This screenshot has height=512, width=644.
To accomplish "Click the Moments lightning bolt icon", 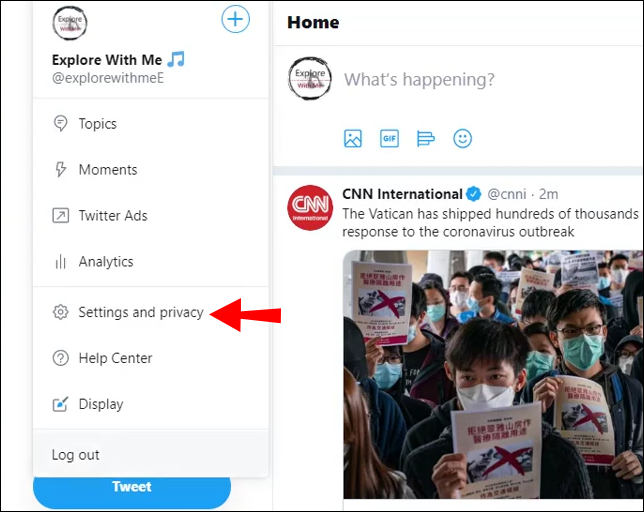I will pyautogui.click(x=60, y=170).
